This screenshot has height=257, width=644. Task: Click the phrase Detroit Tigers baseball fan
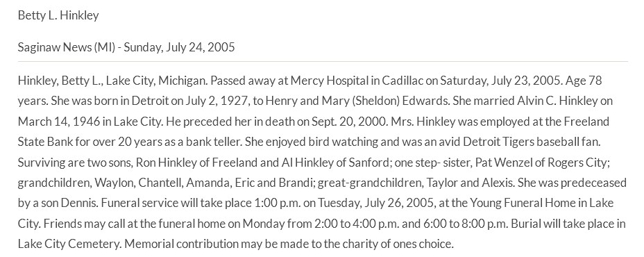point(532,142)
